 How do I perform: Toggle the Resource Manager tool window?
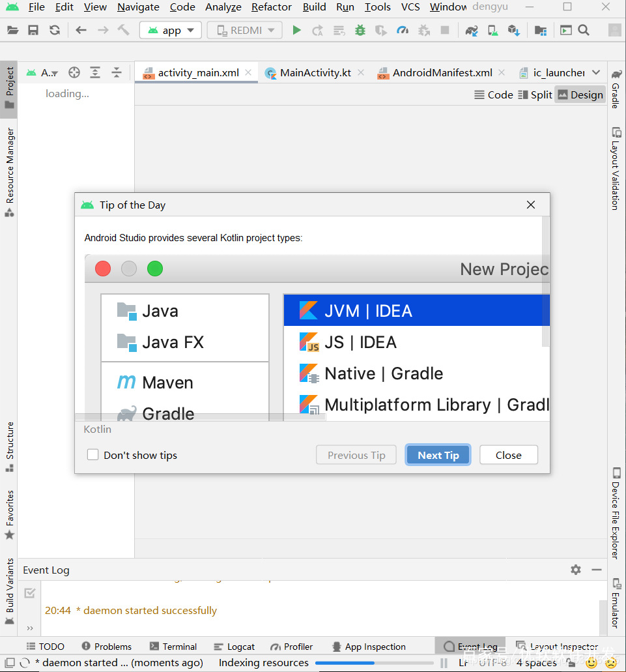[9, 171]
